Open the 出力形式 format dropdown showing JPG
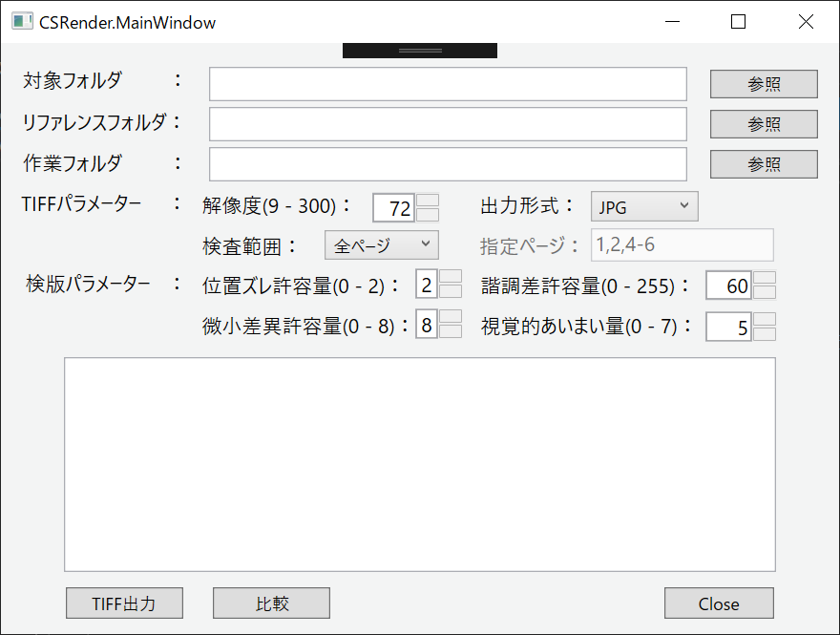Image resolution: width=840 pixels, height=635 pixels. pos(643,206)
